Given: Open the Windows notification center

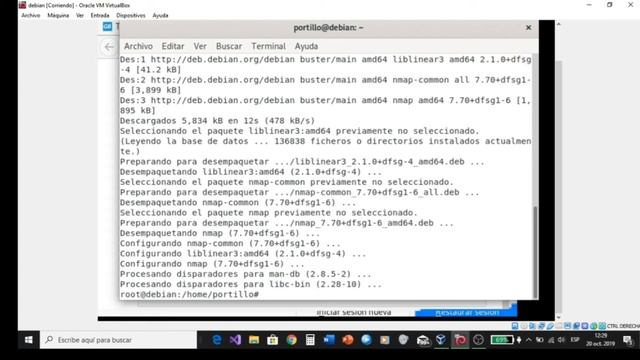Looking at the screenshot, I should click(x=627, y=340).
